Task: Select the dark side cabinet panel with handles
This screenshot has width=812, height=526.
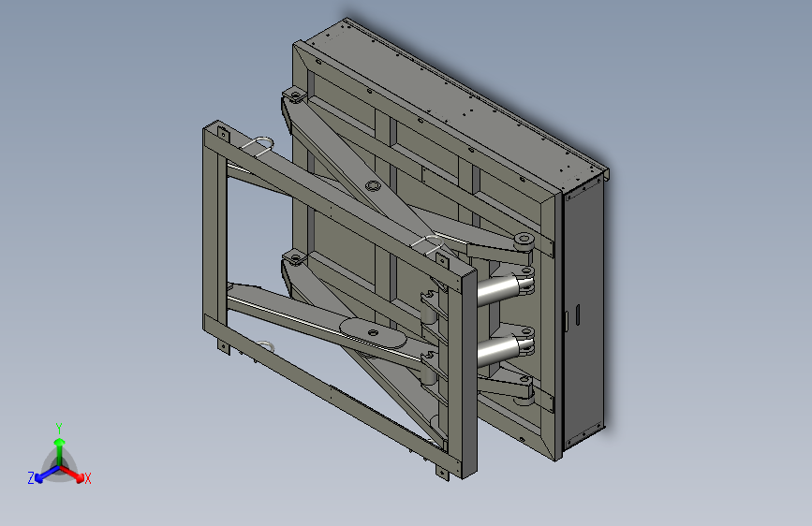Action: [583, 315]
